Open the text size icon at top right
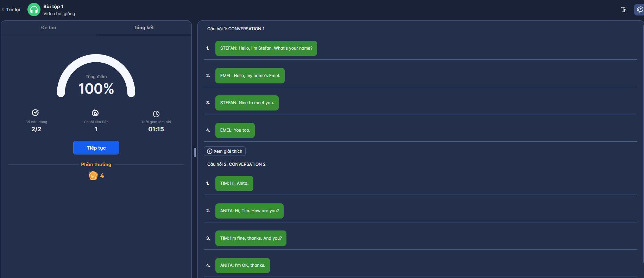 624,10
